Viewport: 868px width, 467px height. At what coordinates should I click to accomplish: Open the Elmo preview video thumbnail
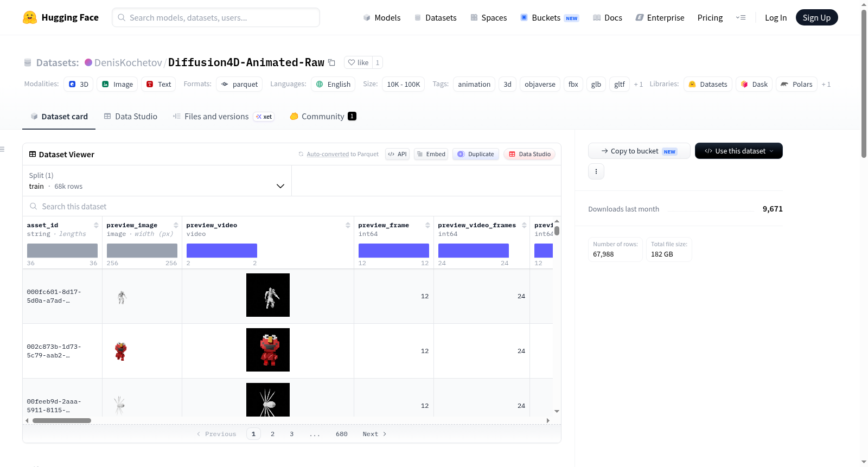tap(268, 350)
